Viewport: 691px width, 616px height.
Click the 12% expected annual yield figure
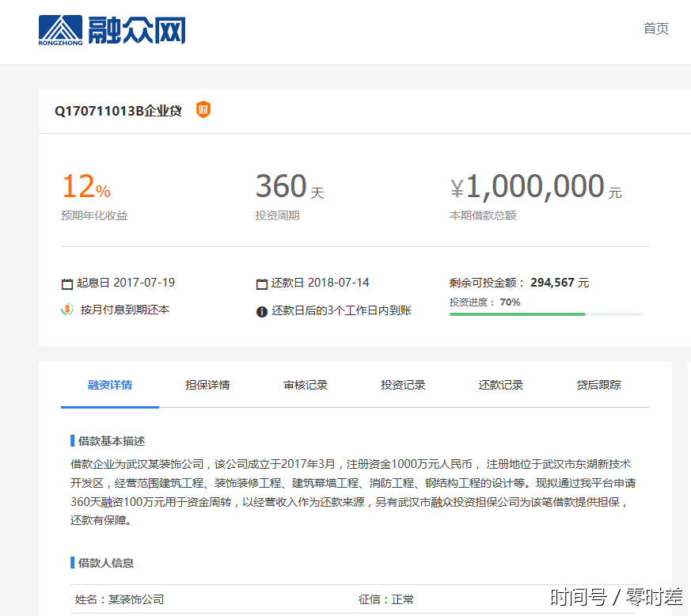pos(85,188)
